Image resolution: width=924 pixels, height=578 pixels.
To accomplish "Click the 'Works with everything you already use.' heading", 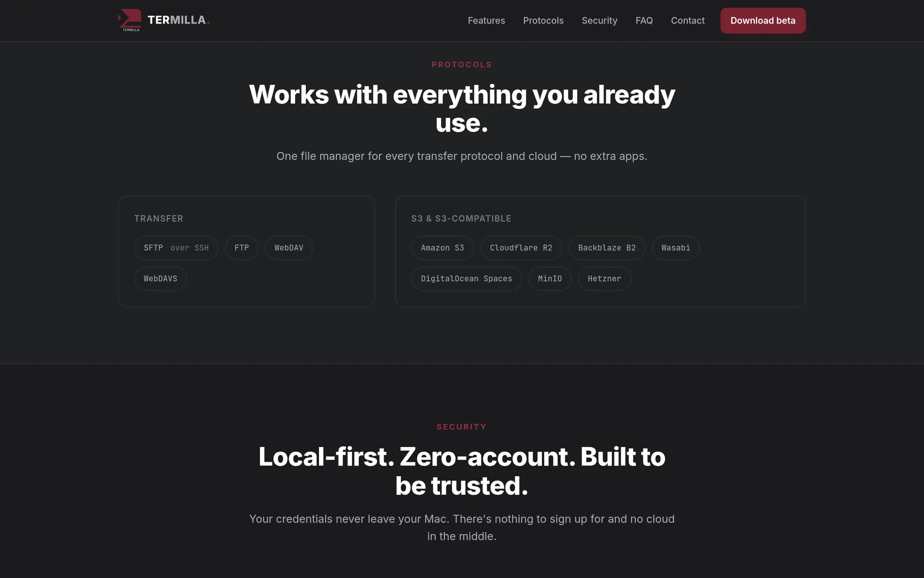I will tap(462, 108).
